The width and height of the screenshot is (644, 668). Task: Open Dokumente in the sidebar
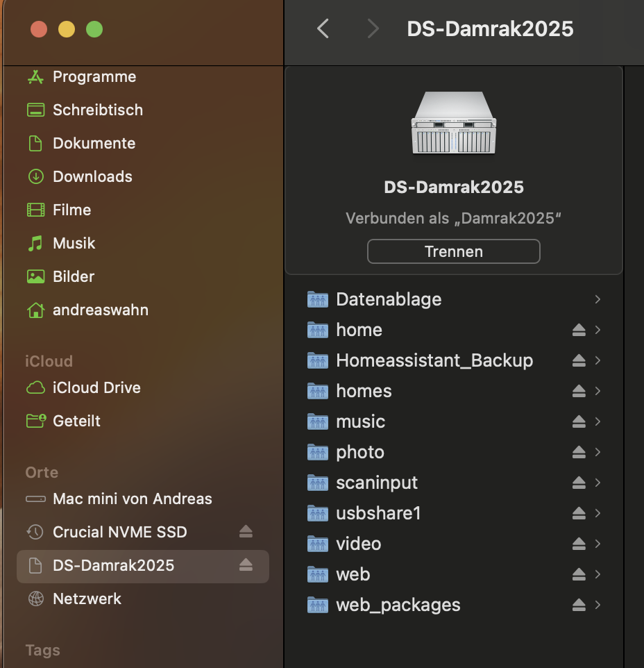click(x=142, y=143)
